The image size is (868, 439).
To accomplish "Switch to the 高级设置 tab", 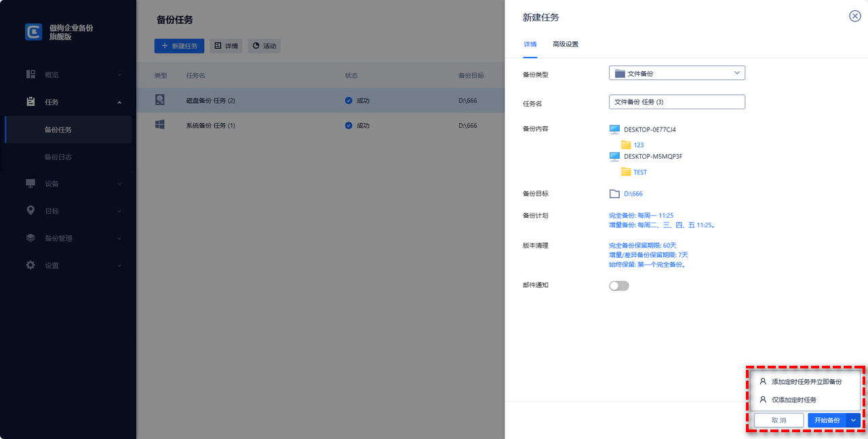I will coord(565,44).
